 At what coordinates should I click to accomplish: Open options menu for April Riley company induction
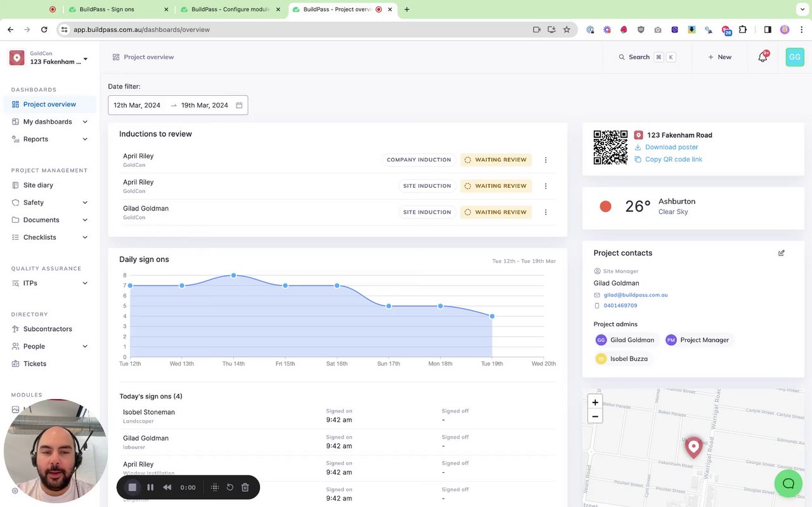(546, 160)
